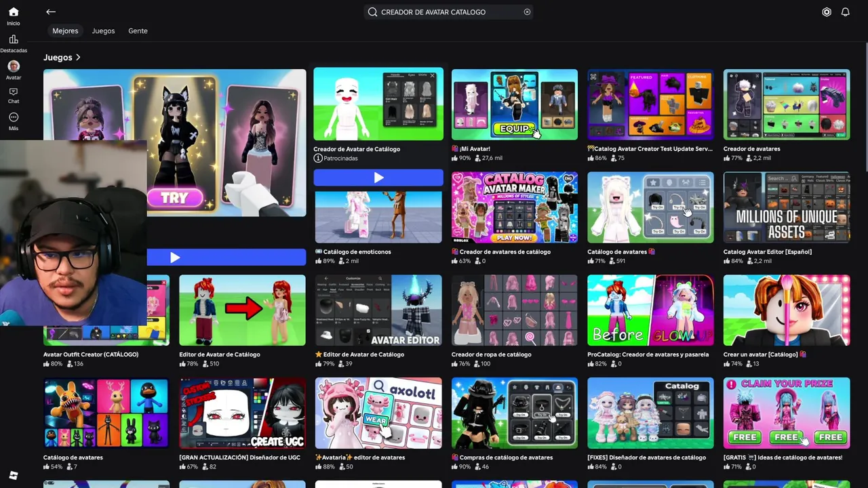Switch to the Gente tab
The image size is (868, 488).
(x=138, y=30)
